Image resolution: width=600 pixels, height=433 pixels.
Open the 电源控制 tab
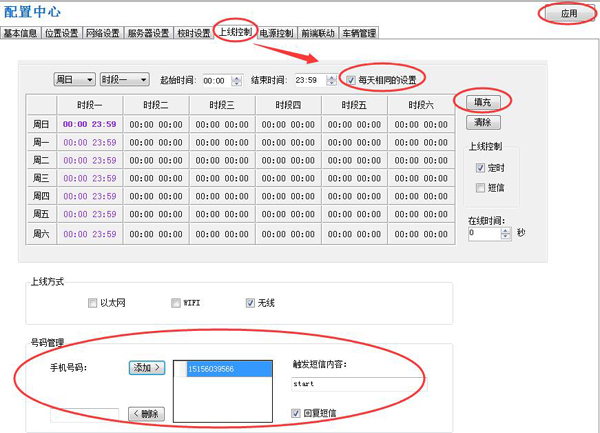pos(276,33)
